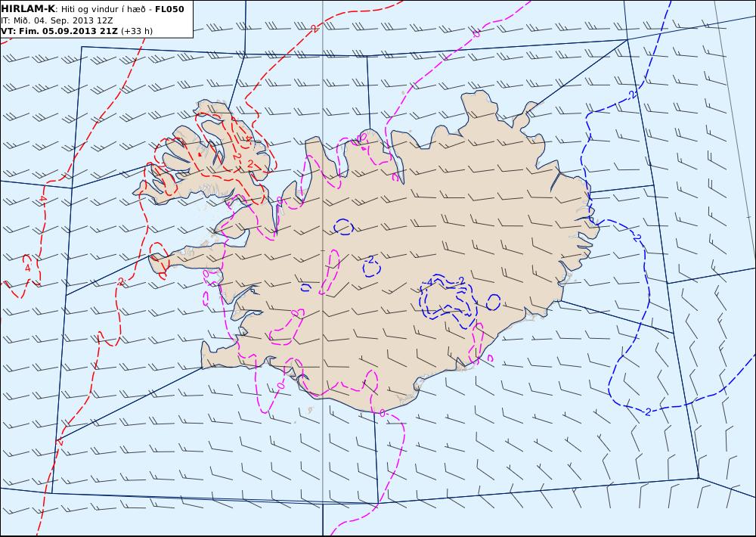Click the HIRLAM-K model name in title box
The image size is (756, 537).
pyautogui.click(x=28, y=9)
